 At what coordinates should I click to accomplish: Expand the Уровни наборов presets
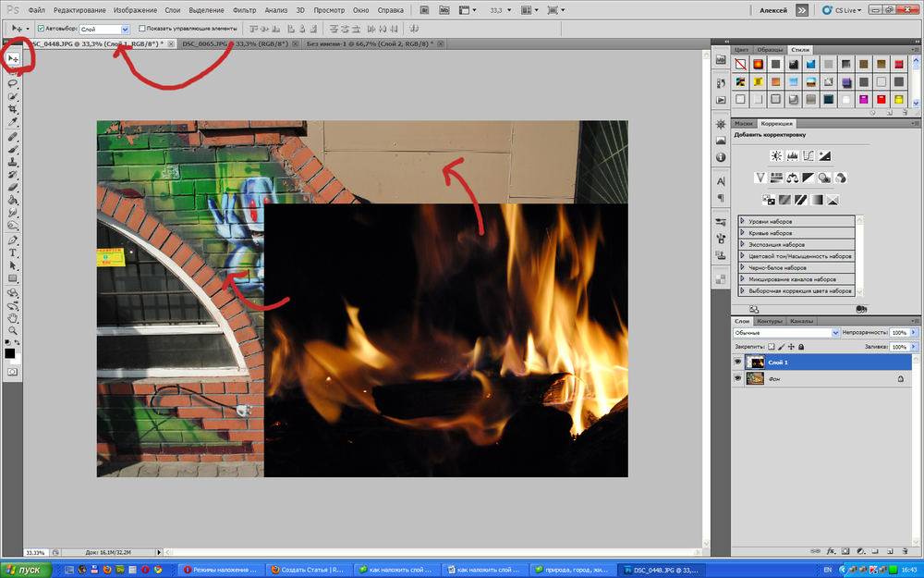742,222
